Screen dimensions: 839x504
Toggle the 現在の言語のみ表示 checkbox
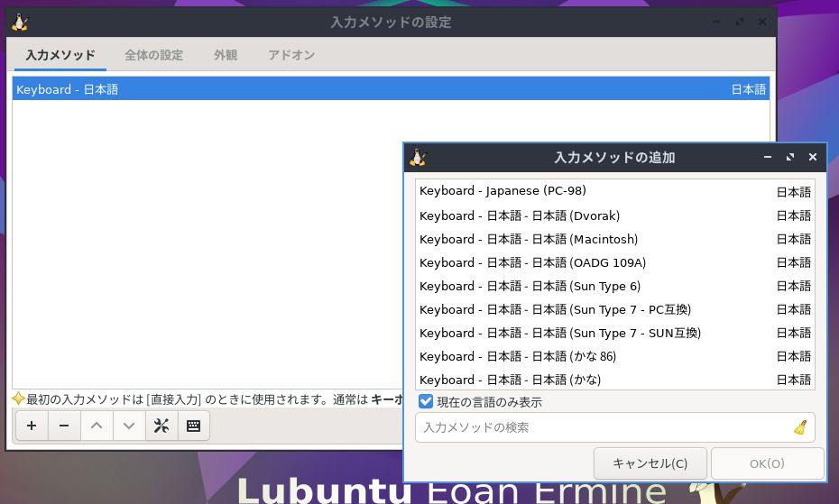point(426,402)
